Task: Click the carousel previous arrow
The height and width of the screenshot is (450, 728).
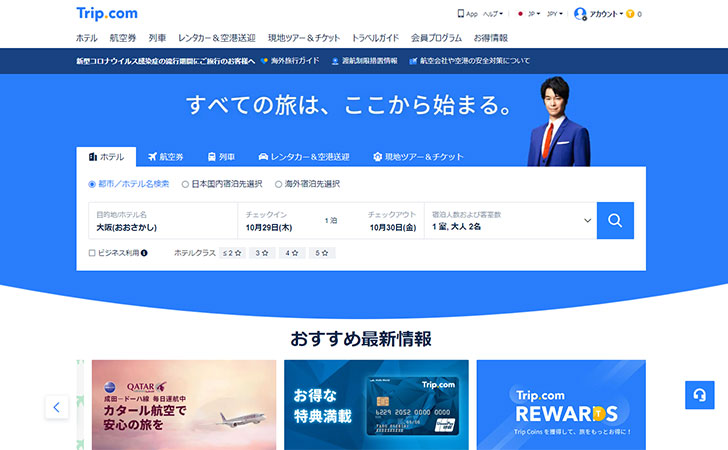Action: [57, 407]
